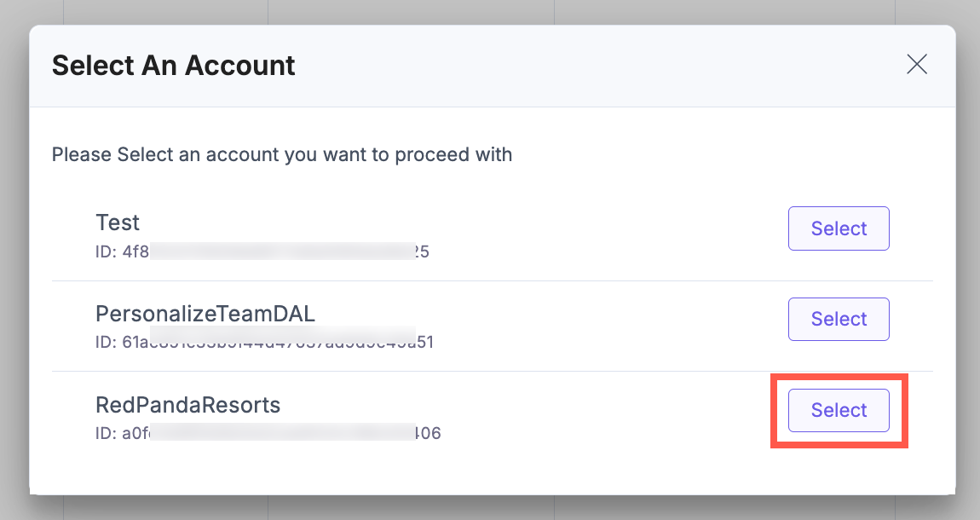Click the Select An Account dialog title

[173, 65]
